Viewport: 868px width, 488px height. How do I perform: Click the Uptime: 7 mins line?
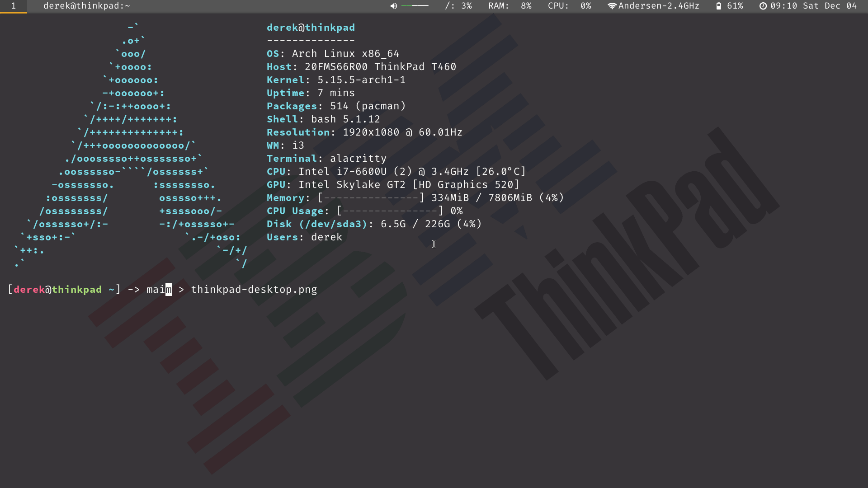point(311,93)
